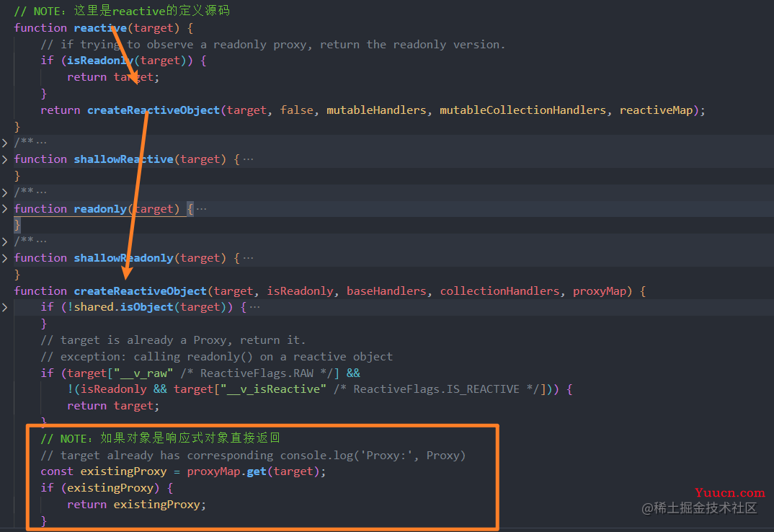Screen dimensions: 774x532
Task: Click shallowReadonly function name
Action: [x=123, y=258]
